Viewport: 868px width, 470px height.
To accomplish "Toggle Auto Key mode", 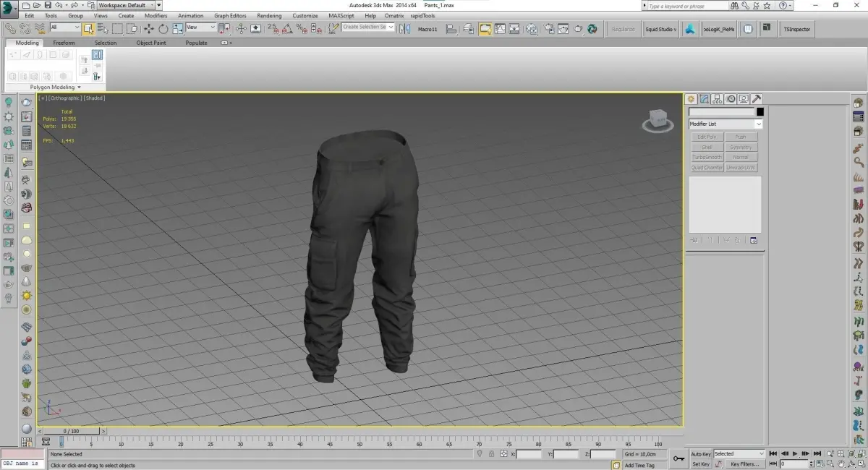I will pyautogui.click(x=701, y=454).
